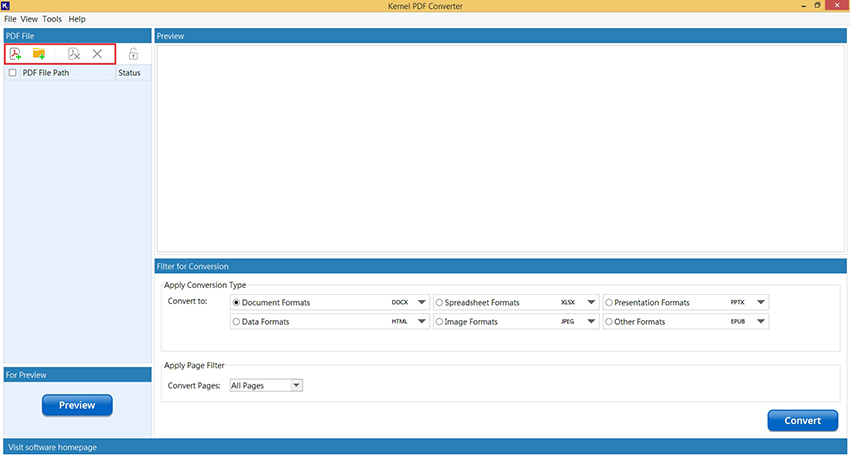Open the XLSX spreadsheet format dropdown
This screenshot has width=850, height=457.
coord(591,302)
